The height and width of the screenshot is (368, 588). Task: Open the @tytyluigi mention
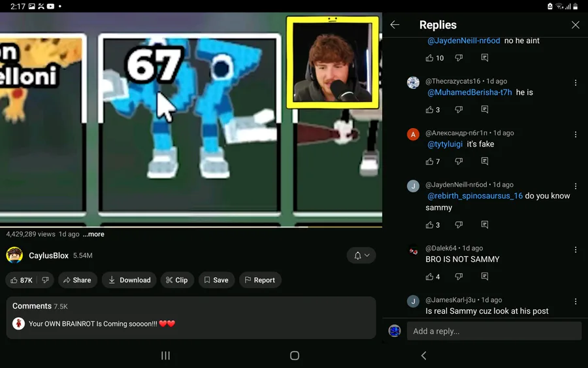445,144
